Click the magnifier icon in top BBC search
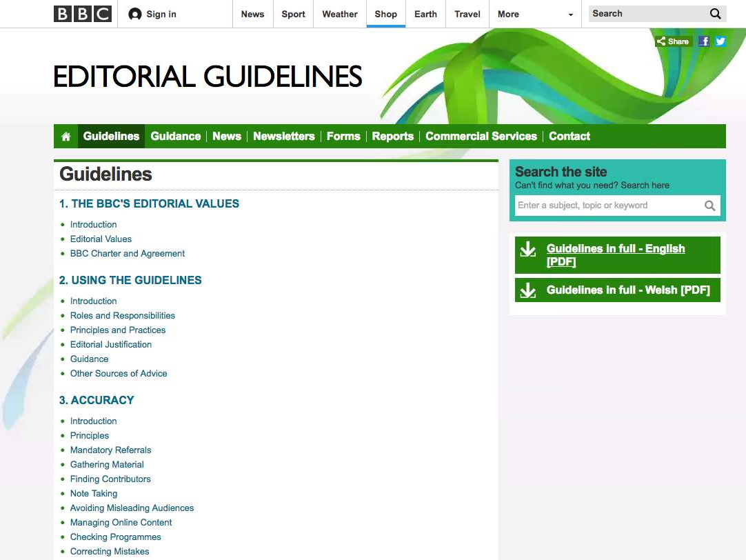This screenshot has width=746, height=560. tap(715, 14)
